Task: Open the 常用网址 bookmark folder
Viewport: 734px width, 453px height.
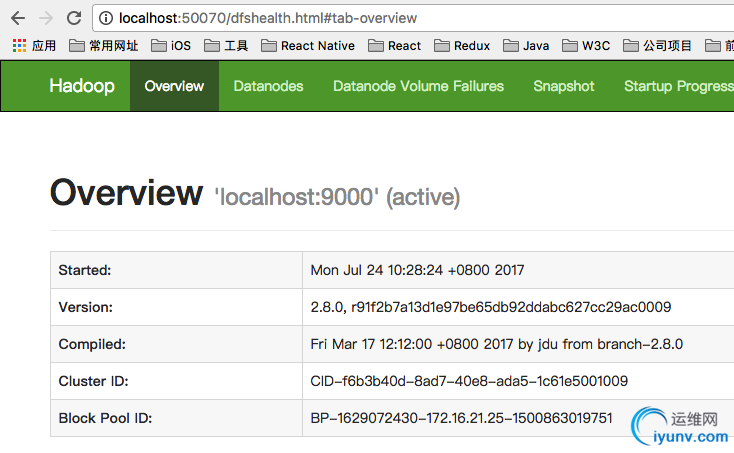Action: 103,45
